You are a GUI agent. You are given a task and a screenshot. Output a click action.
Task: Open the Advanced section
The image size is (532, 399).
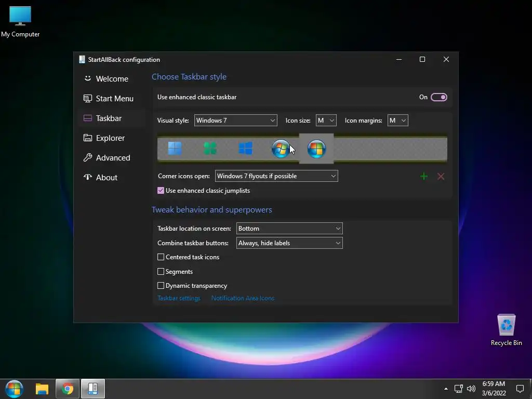click(112, 157)
